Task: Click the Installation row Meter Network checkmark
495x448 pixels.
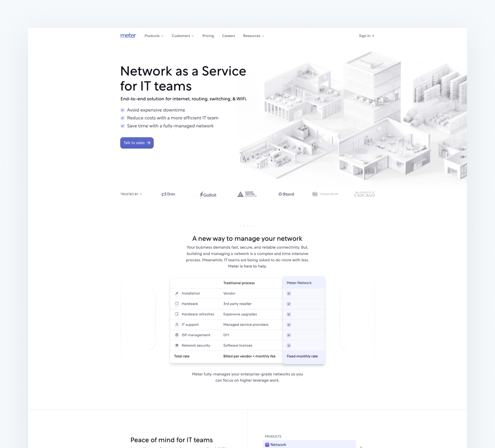Action: (289, 294)
